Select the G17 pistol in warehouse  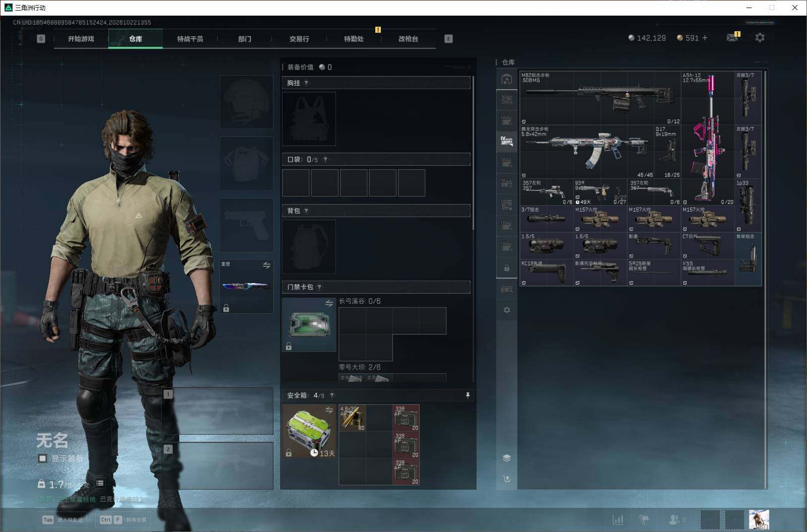(x=667, y=152)
